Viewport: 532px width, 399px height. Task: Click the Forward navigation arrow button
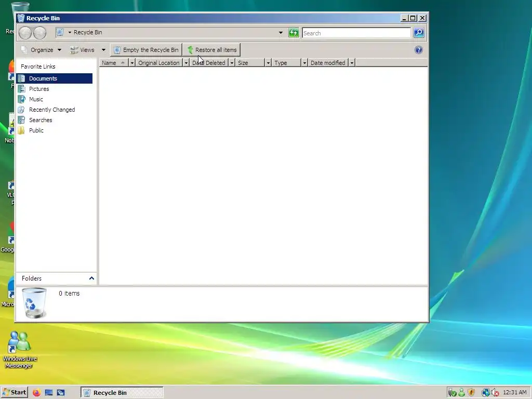[x=39, y=33]
